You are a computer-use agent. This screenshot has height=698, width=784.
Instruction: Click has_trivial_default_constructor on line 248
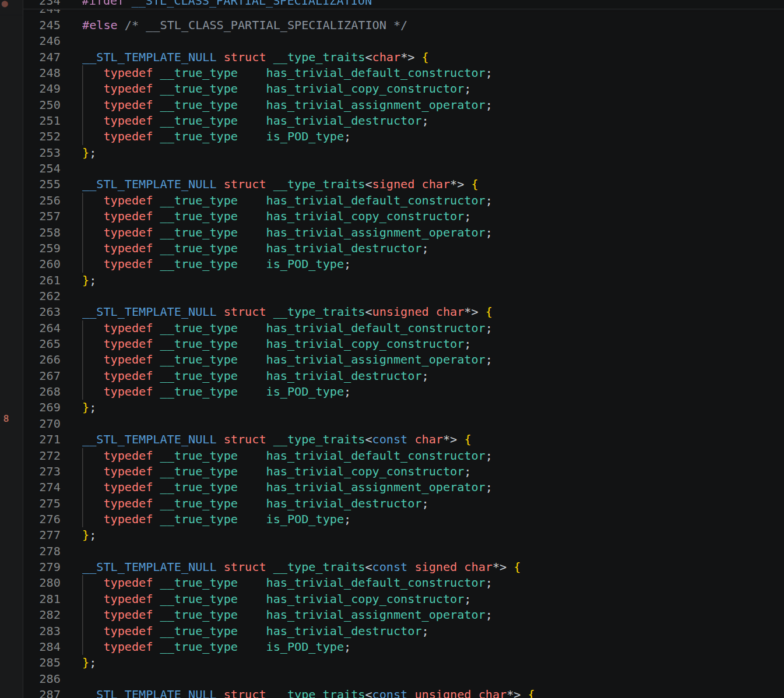coord(376,73)
